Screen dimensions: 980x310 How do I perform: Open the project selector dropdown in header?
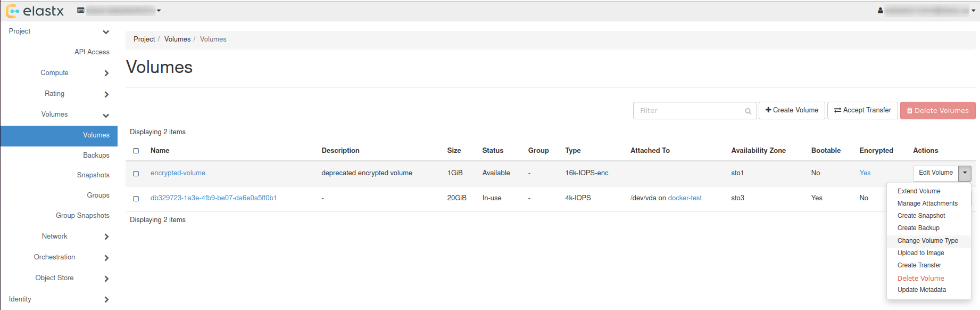119,11
